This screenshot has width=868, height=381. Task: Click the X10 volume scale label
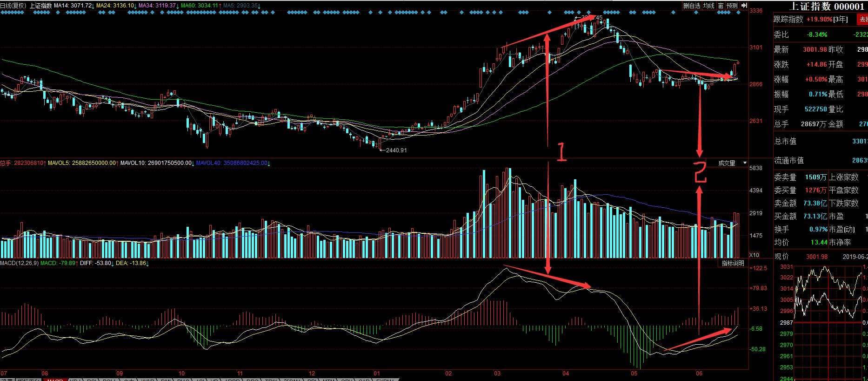pos(754,255)
